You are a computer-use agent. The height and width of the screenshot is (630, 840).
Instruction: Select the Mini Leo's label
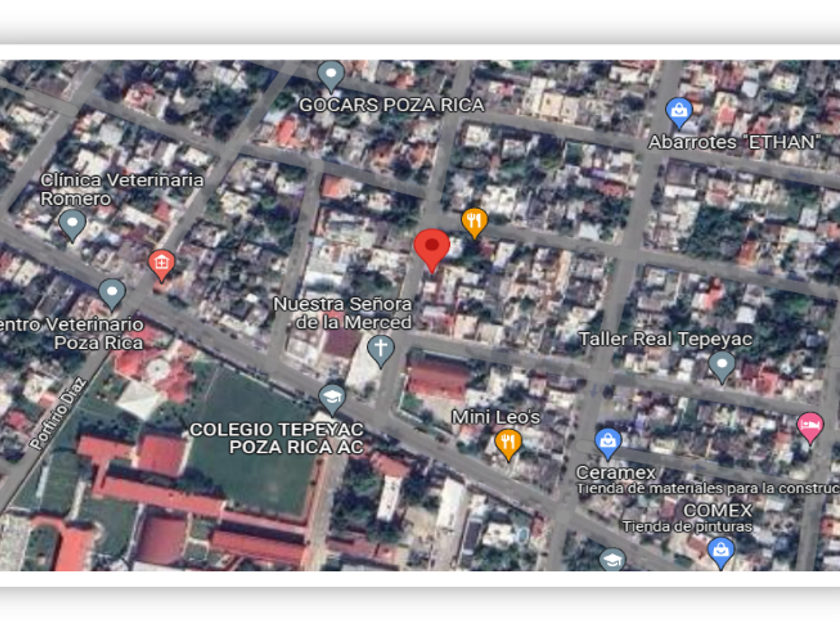(x=496, y=417)
